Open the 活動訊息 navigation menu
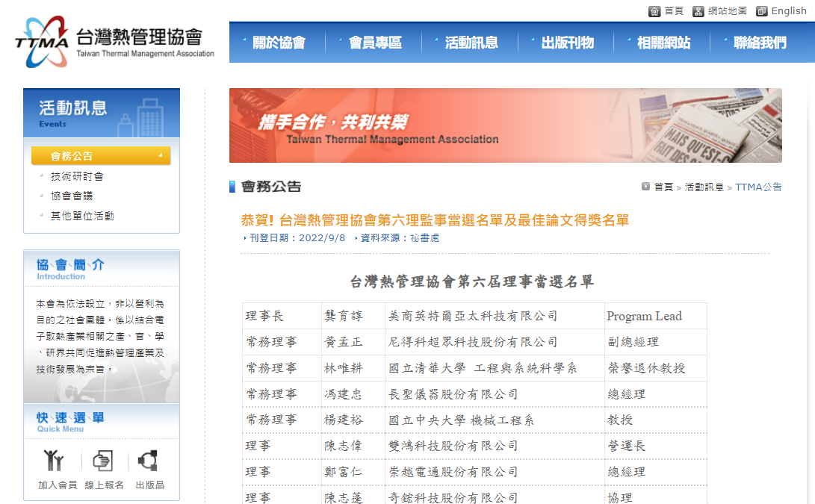 [x=471, y=43]
